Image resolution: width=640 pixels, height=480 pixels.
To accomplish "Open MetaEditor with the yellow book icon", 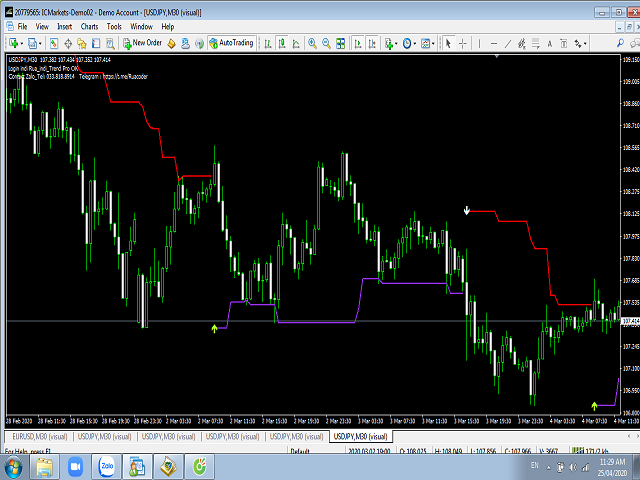I will (171, 43).
